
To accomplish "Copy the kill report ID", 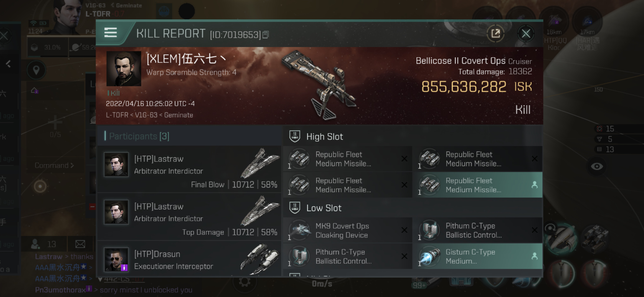I will (265, 35).
